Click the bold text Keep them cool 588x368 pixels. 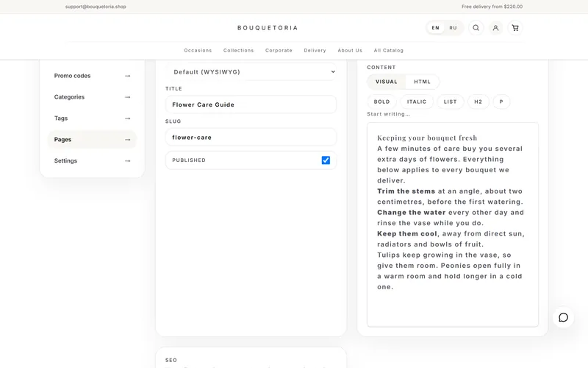407,233
